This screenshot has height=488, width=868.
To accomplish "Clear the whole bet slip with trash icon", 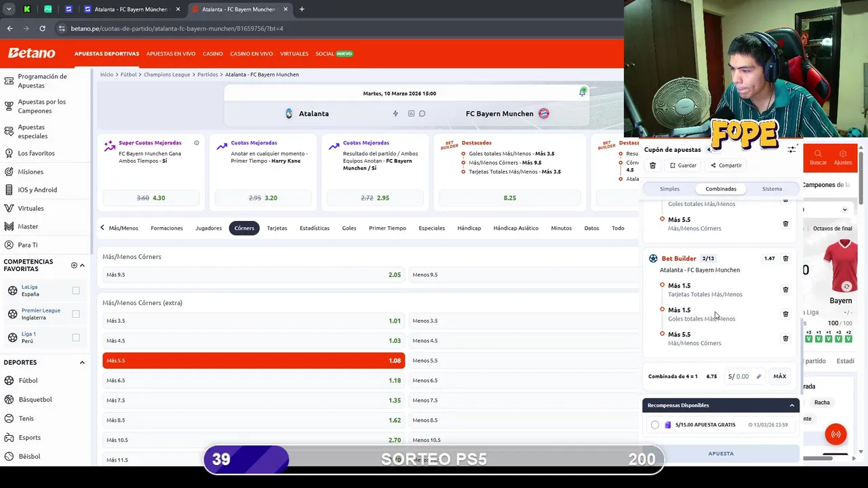I will click(653, 165).
